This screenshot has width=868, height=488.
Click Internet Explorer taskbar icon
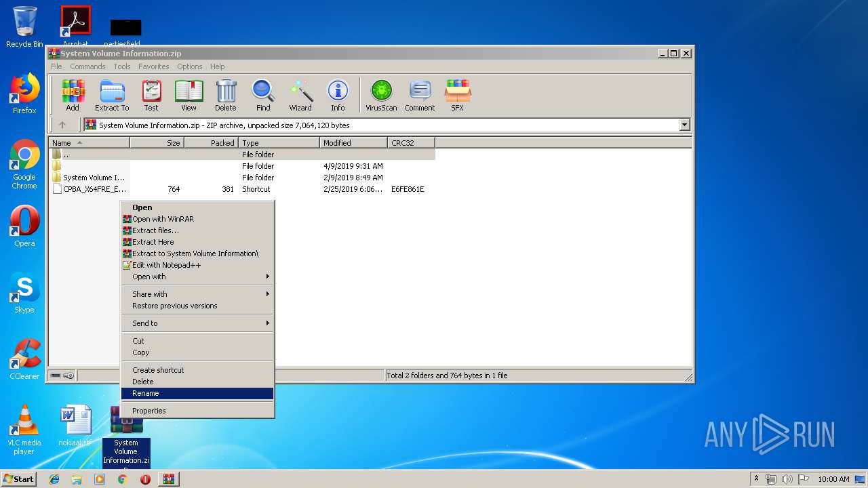coord(54,479)
